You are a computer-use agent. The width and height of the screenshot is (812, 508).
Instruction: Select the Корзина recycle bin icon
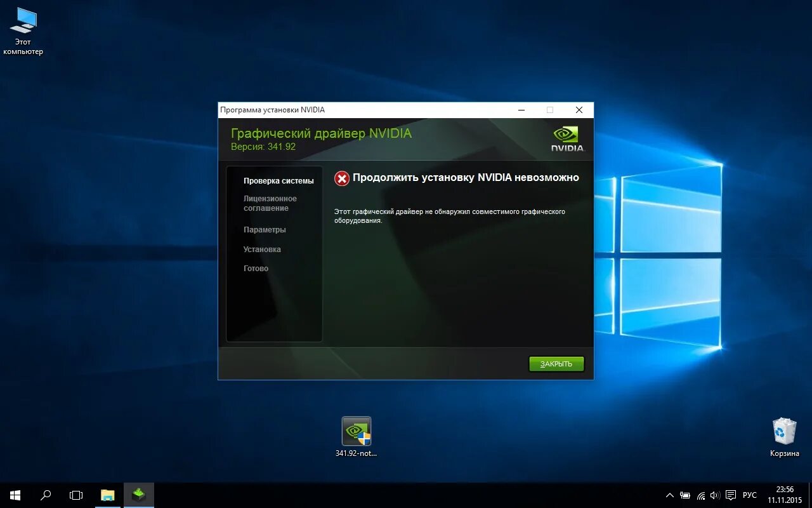[785, 438]
